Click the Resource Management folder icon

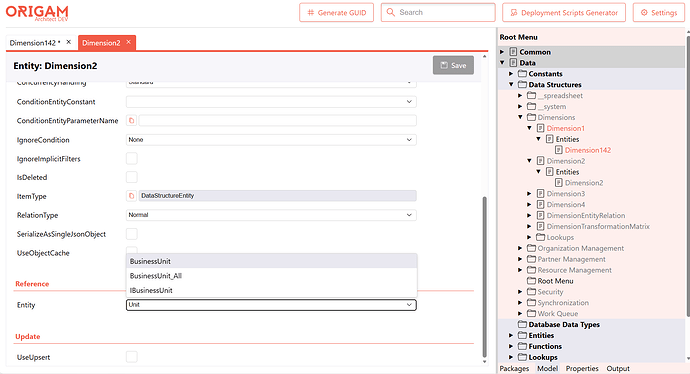click(532, 270)
